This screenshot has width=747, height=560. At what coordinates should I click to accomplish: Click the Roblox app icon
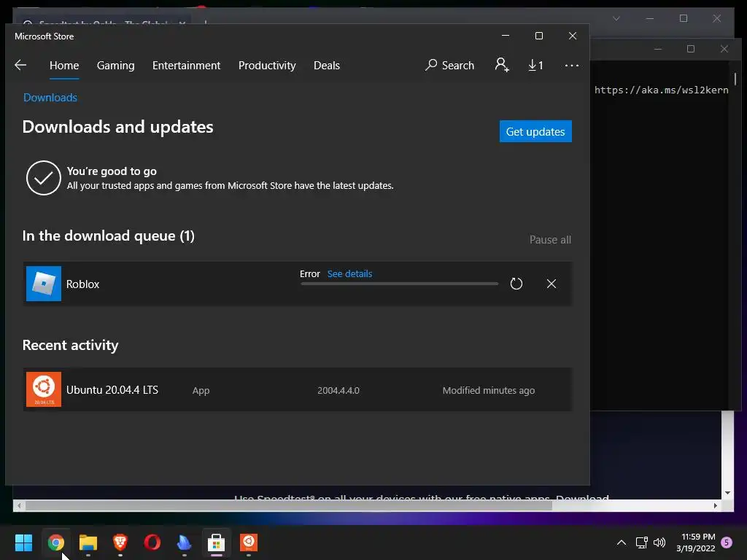coord(43,284)
